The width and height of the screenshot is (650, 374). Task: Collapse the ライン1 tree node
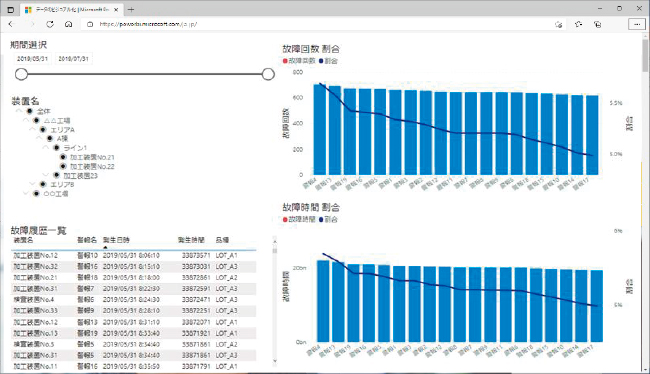[x=46, y=148]
